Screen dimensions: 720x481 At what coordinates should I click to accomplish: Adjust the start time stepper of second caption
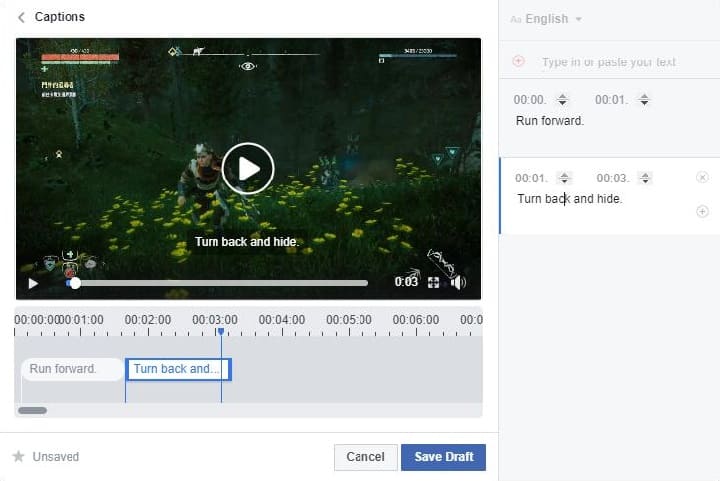tap(564, 178)
